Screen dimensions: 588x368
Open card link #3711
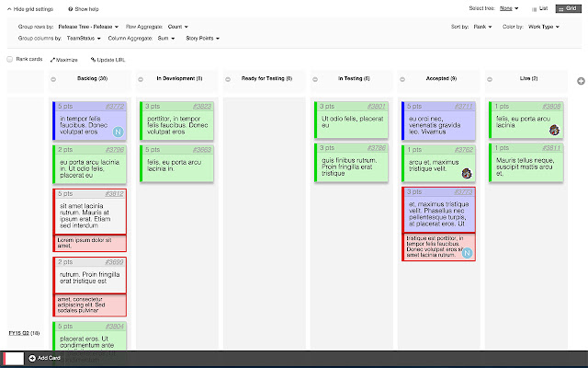click(x=464, y=107)
